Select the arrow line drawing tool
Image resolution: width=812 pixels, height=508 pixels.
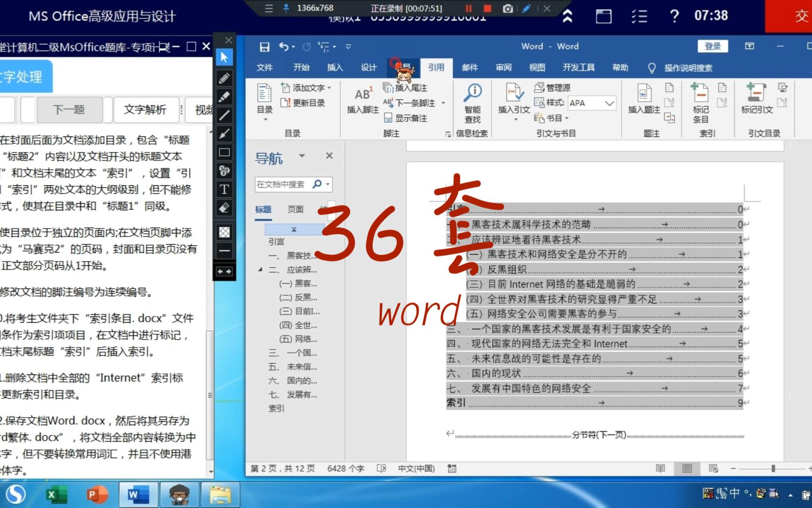click(x=224, y=134)
